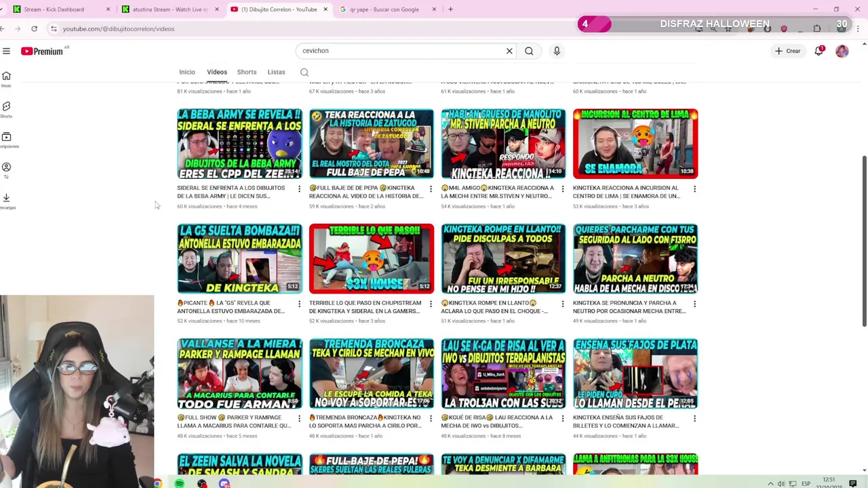Open Chrome from the taskbar
The height and width of the screenshot is (488, 868).
click(157, 483)
